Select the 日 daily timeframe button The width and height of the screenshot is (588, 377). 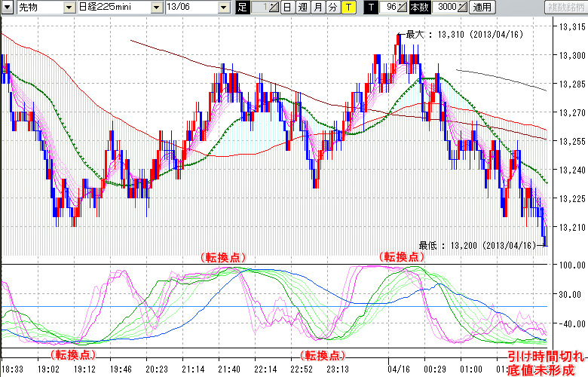tap(287, 7)
